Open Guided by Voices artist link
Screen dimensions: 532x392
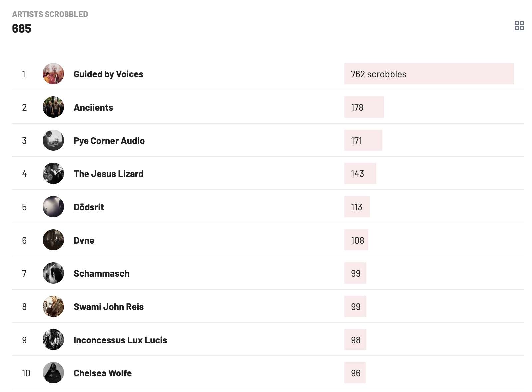pos(108,74)
